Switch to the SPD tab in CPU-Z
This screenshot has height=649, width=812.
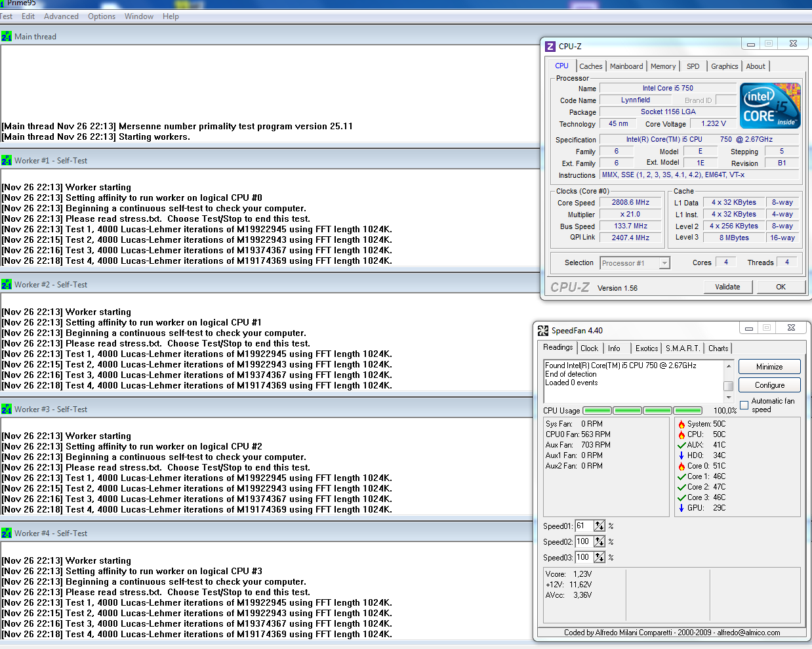pyautogui.click(x=693, y=66)
